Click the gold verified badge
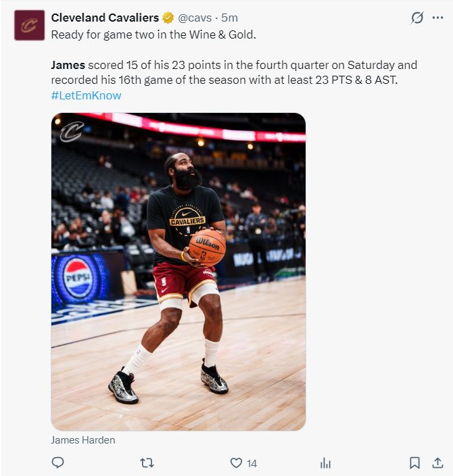This screenshot has width=453, height=476. pyautogui.click(x=168, y=18)
